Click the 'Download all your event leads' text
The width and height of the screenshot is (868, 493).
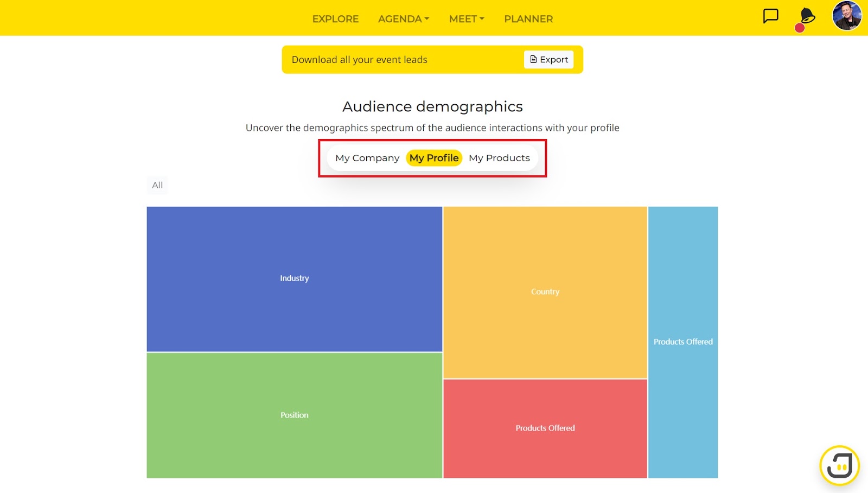pos(359,60)
